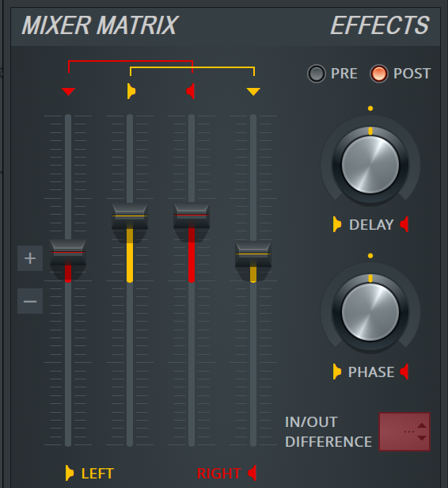Click the yellow speaker icon above second fader
The width and height of the screenshot is (448, 488).
click(x=131, y=91)
